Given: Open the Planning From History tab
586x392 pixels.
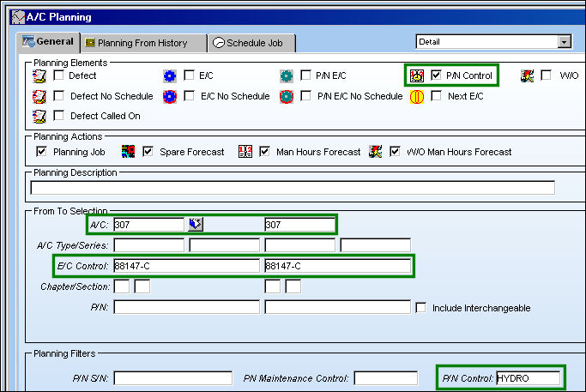Looking at the screenshot, I should click(x=143, y=44).
